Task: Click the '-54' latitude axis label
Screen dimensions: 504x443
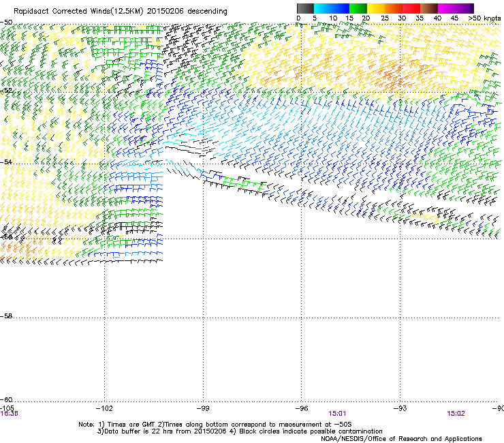Action: point(6,162)
